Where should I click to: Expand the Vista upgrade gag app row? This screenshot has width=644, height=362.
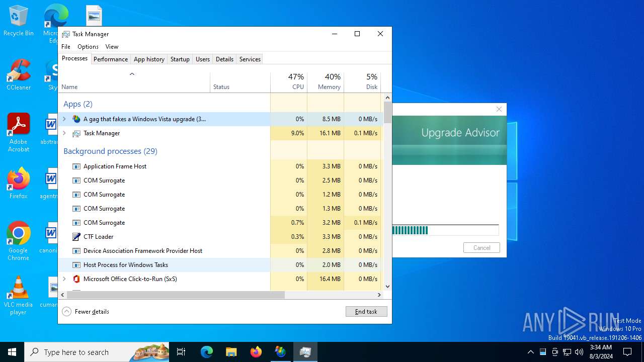[64, 119]
